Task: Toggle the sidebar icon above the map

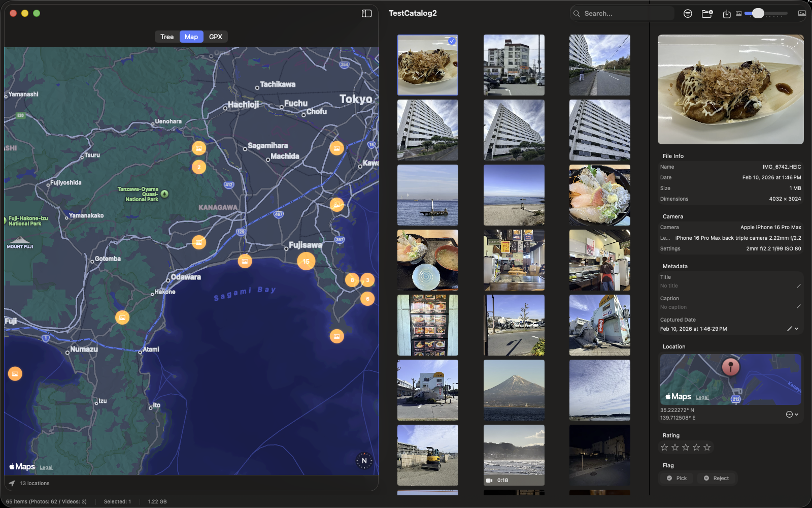Action: click(x=366, y=13)
